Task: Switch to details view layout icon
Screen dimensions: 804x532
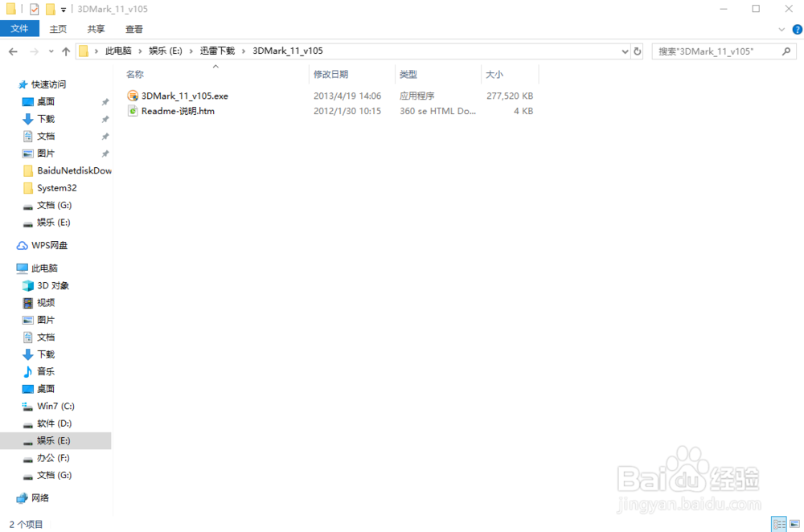Action: (x=779, y=524)
